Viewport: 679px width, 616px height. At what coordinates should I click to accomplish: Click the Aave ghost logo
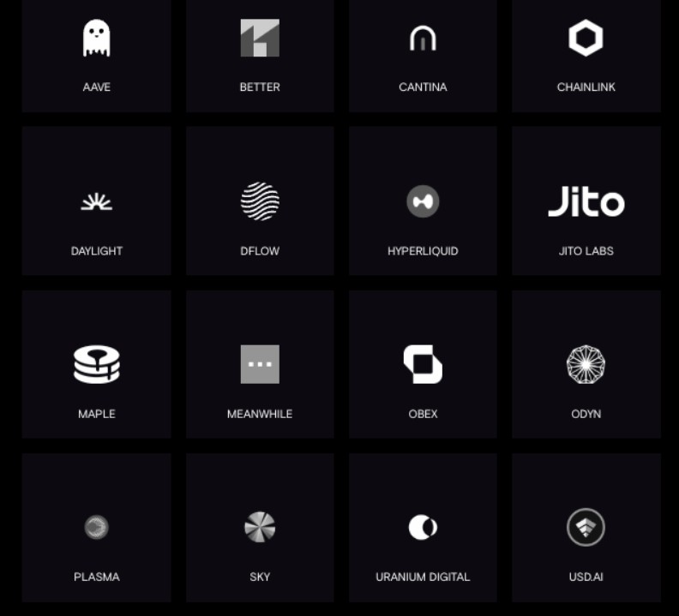tap(97, 38)
